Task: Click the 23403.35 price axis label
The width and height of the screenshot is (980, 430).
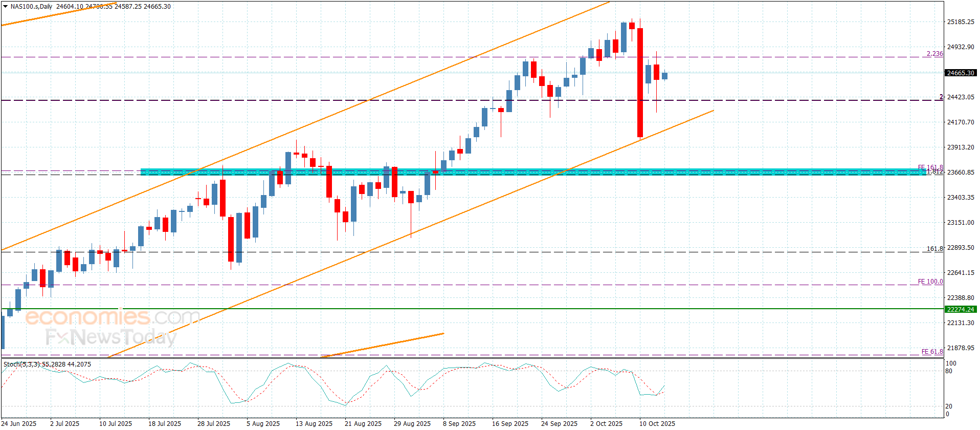Action: point(961,198)
